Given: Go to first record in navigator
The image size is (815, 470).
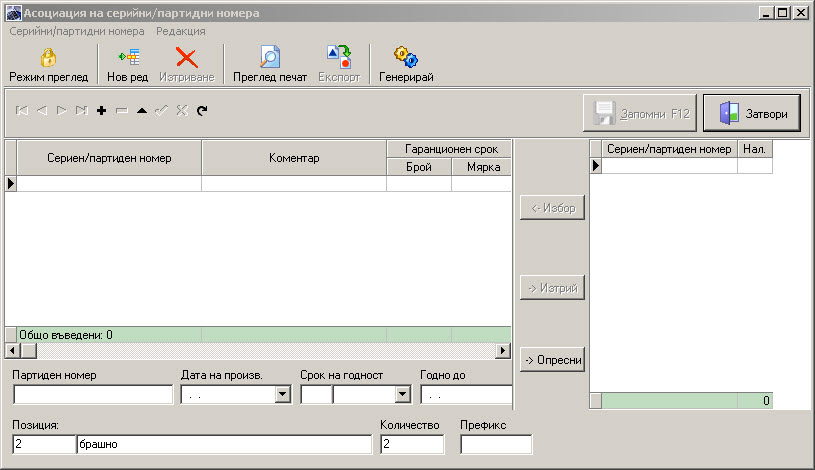Looking at the screenshot, I should click(22, 110).
